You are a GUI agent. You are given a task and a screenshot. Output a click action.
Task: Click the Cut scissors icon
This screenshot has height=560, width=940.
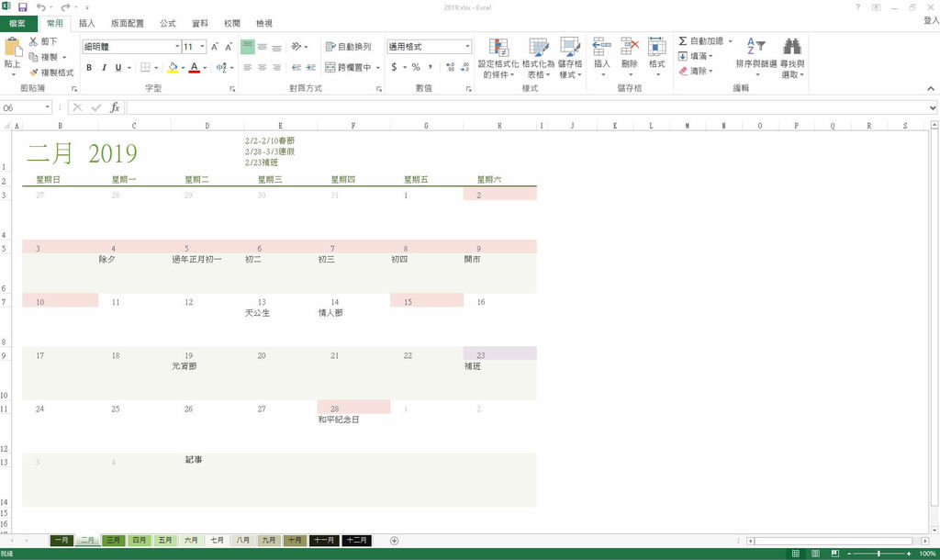(x=34, y=41)
